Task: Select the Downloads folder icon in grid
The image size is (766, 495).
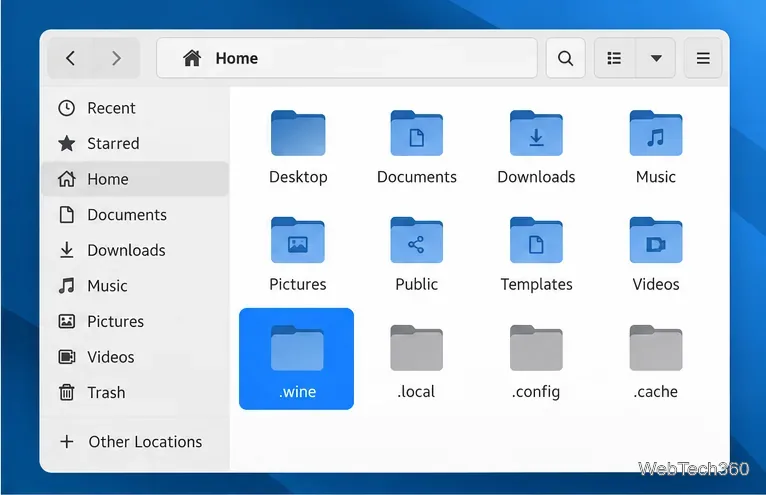Action: pos(536,133)
